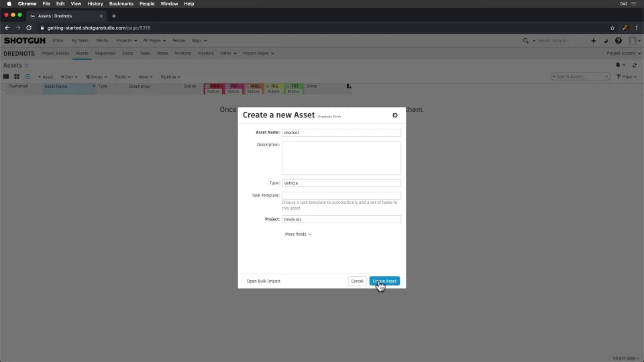This screenshot has width=644, height=362.
Task: Open the Project Pages dropdown
Action: click(x=258, y=54)
